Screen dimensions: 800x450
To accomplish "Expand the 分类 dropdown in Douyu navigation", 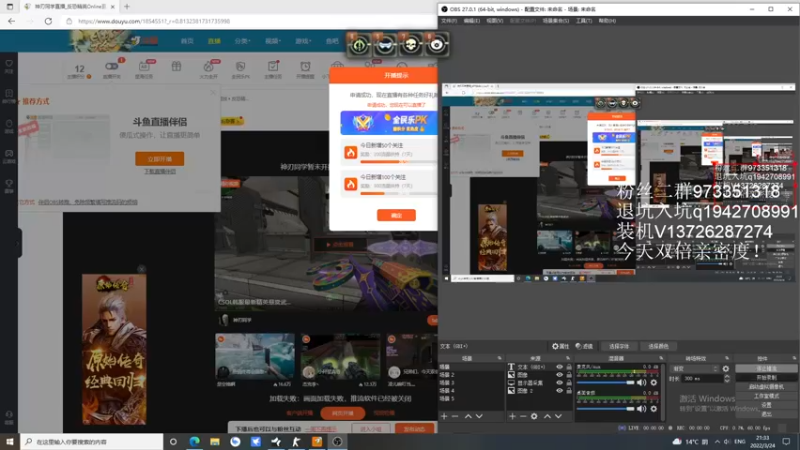I will pos(242,41).
